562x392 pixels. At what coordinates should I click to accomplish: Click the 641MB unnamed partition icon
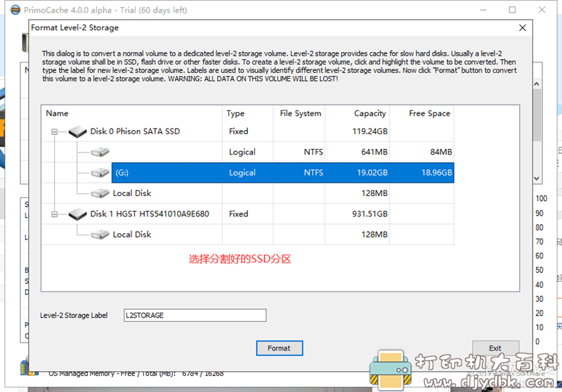[100, 152]
